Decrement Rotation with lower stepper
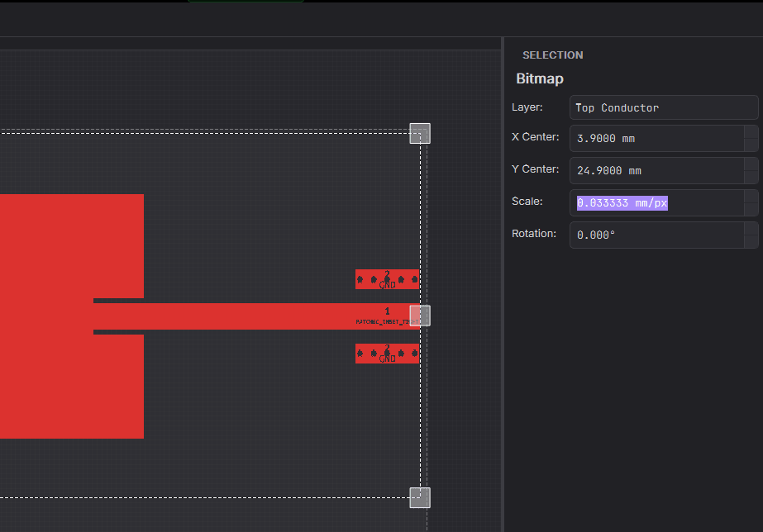The height and width of the screenshot is (532, 763). [x=751, y=242]
